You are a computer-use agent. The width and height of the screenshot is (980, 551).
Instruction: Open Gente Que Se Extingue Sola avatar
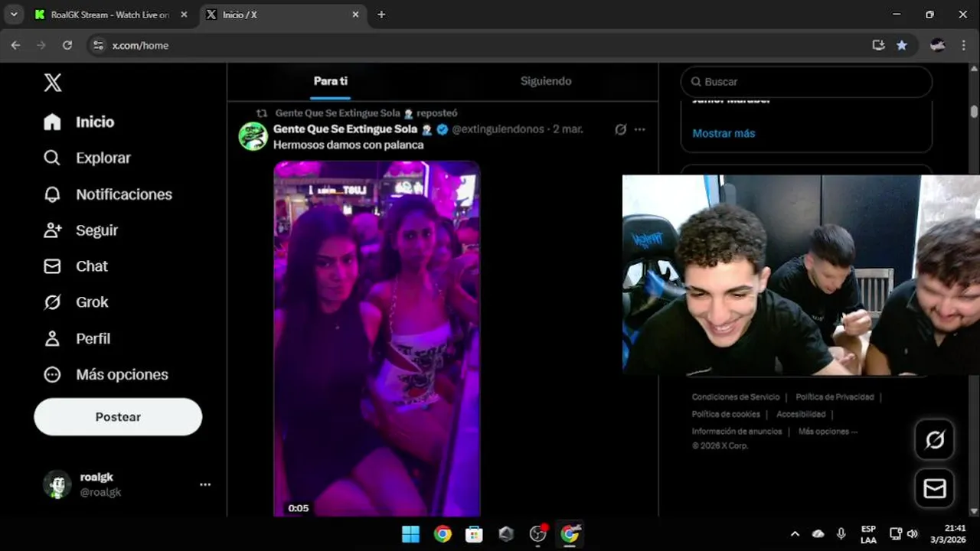pyautogui.click(x=253, y=136)
